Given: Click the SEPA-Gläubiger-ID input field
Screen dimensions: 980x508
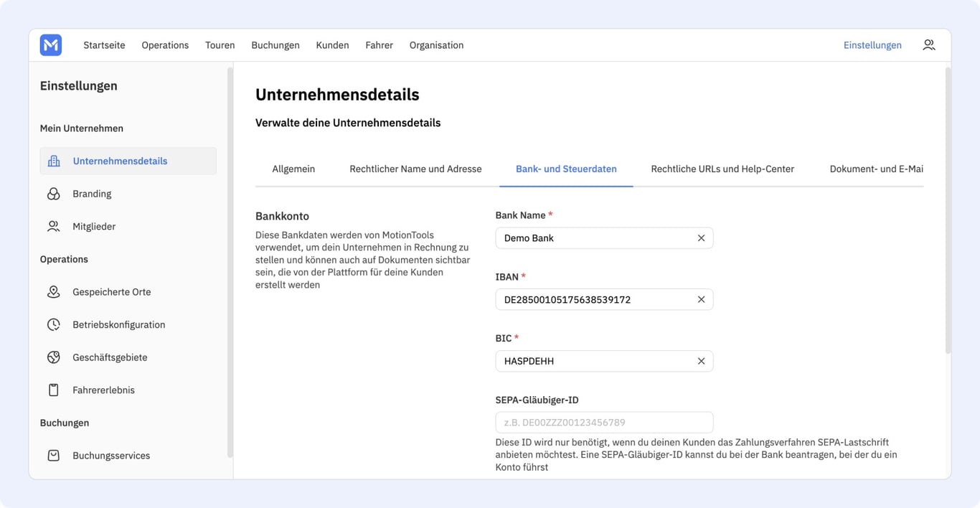Looking at the screenshot, I should click(604, 423).
